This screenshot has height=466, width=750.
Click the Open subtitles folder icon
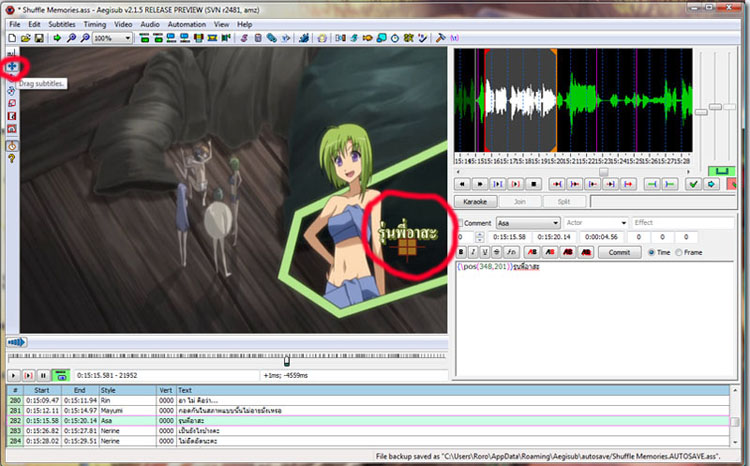click(25, 38)
